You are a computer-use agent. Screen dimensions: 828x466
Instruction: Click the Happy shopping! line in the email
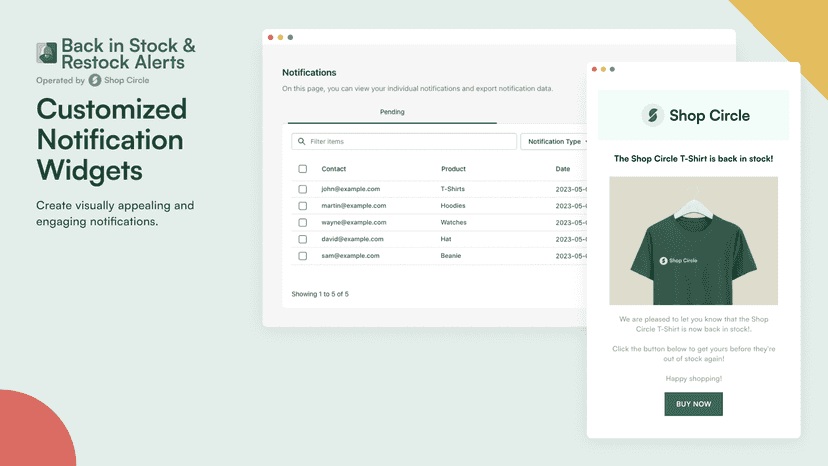coord(693,378)
